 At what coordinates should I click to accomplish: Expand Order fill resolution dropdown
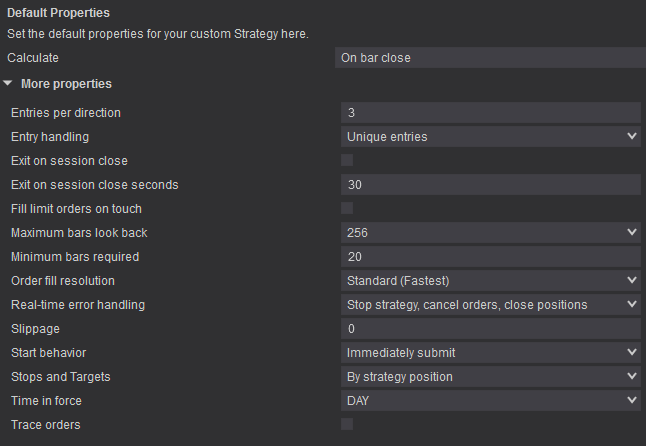[x=490, y=280]
